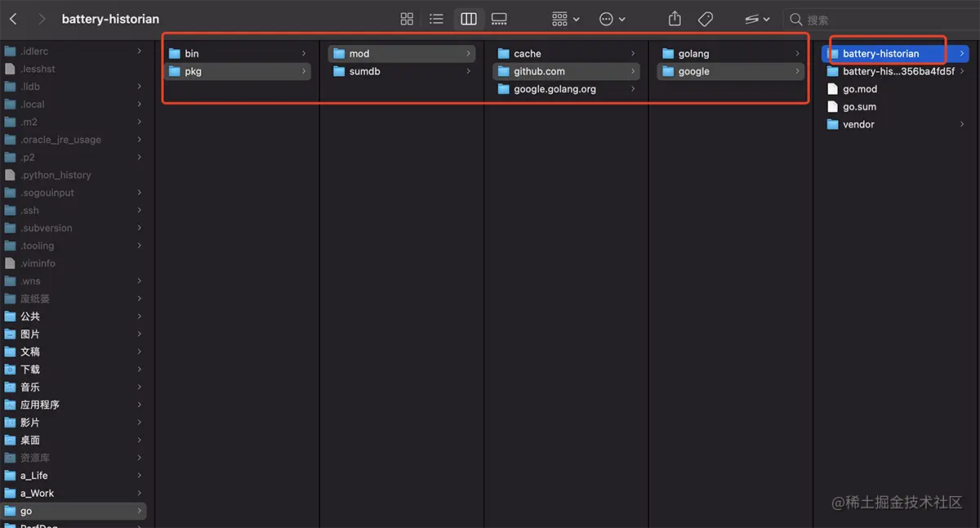Switch to column view

469,19
